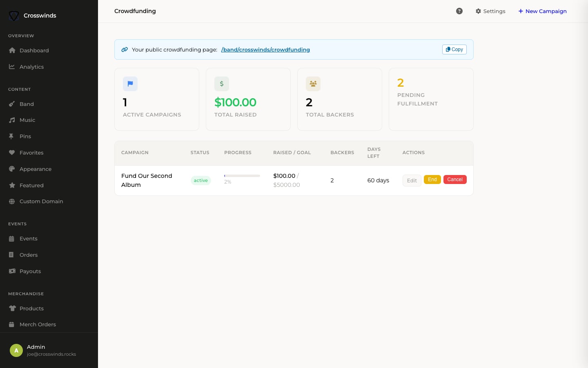Click the Favorites heart icon
The image size is (588, 368).
[x=12, y=153]
